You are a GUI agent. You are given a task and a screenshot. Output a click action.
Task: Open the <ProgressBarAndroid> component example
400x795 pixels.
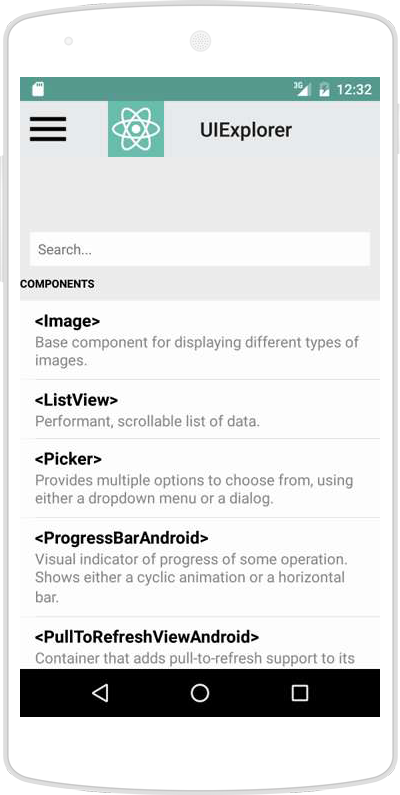point(200,567)
